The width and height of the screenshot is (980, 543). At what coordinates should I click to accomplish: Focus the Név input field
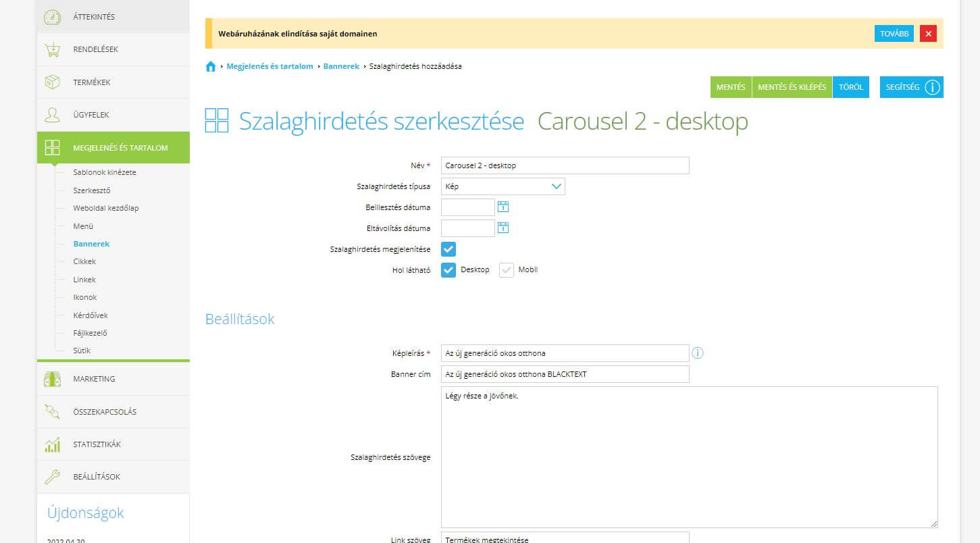point(565,165)
